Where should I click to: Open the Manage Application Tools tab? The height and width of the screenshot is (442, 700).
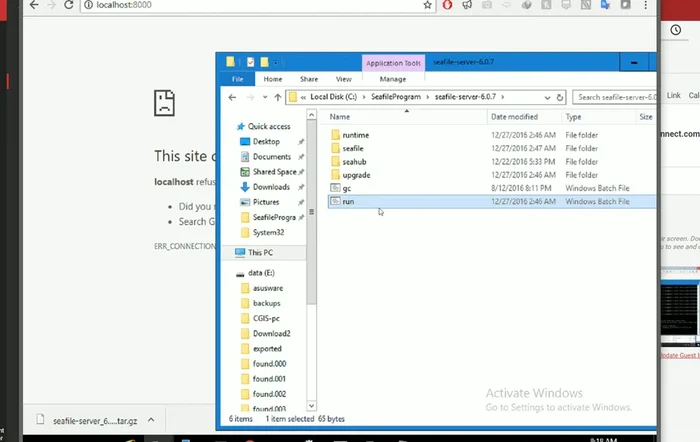point(393,78)
